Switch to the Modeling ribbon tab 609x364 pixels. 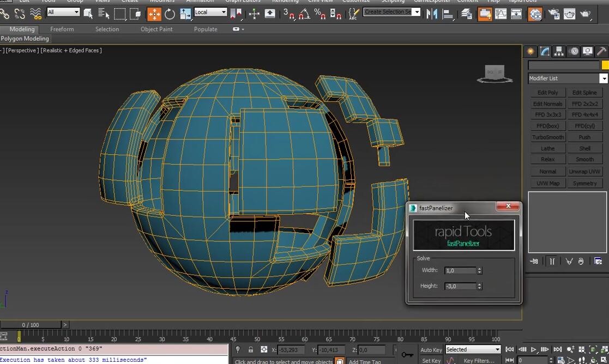point(22,29)
